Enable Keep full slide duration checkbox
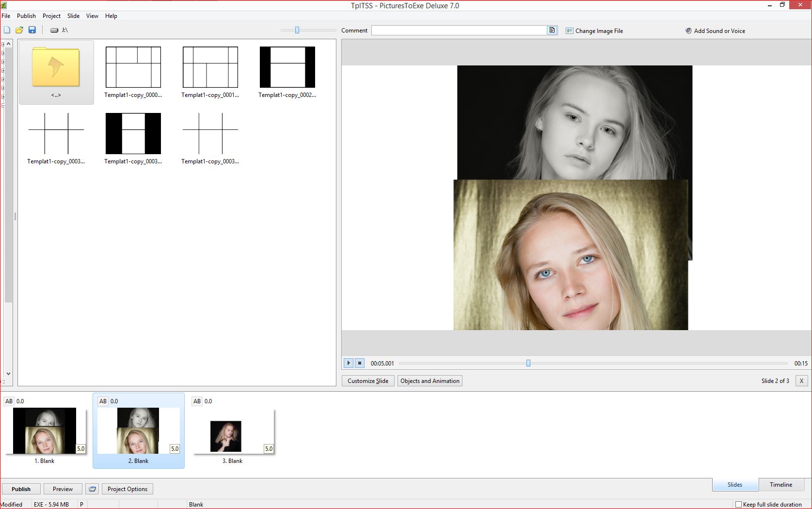The height and width of the screenshot is (509, 812). [x=738, y=505]
